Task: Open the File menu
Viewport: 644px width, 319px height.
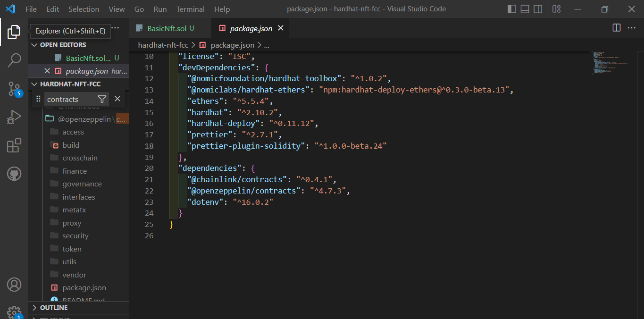Action: tap(31, 9)
